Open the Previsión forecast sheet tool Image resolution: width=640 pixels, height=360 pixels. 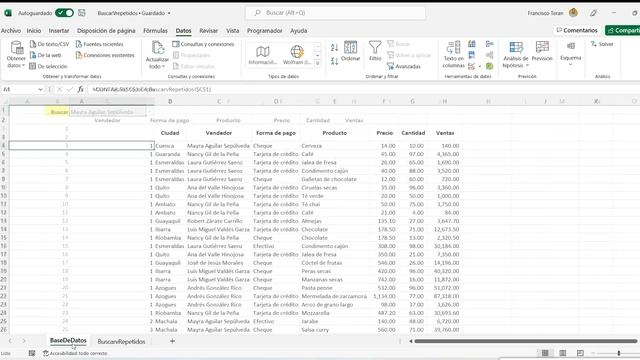(x=542, y=51)
